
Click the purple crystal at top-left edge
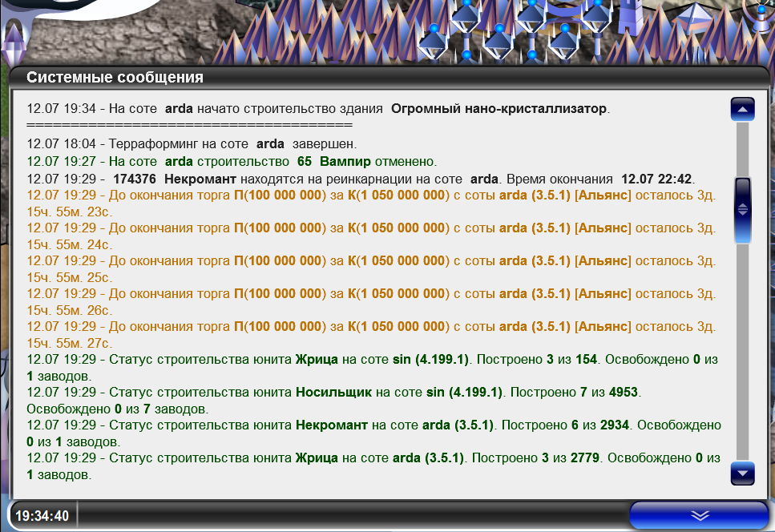[11, 44]
